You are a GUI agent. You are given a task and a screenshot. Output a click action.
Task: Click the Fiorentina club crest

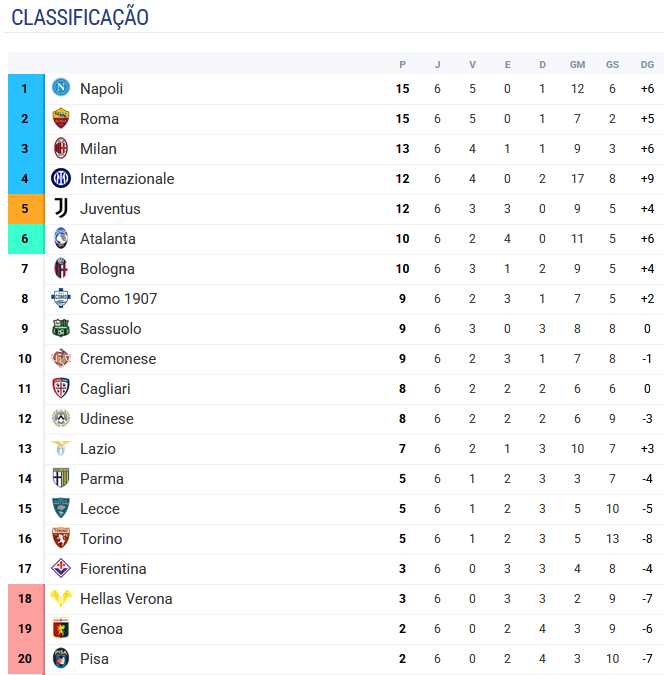tap(61, 568)
